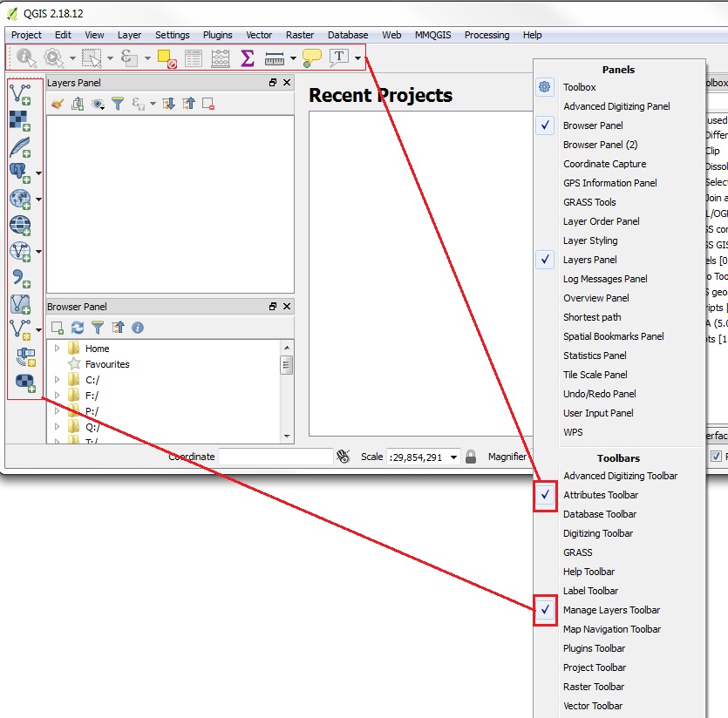Pick the Measure Line ruler tool

point(275,58)
